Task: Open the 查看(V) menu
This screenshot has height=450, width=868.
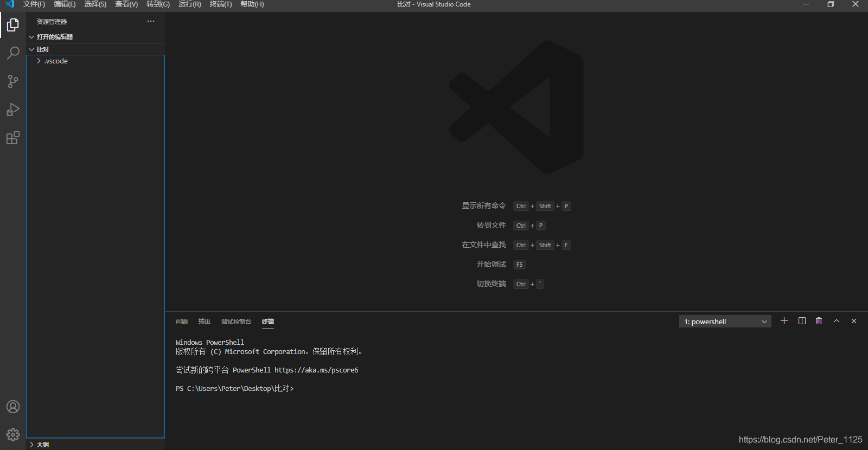Action: [126, 4]
